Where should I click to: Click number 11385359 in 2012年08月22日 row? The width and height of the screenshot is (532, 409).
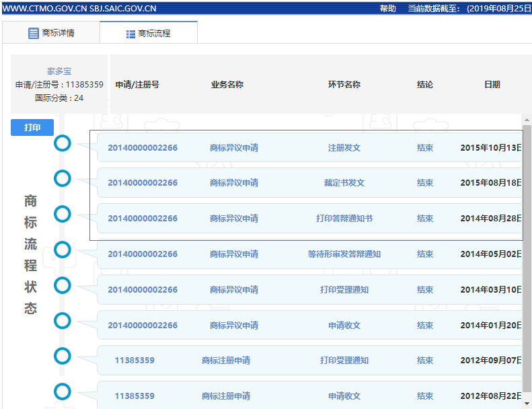pos(135,396)
